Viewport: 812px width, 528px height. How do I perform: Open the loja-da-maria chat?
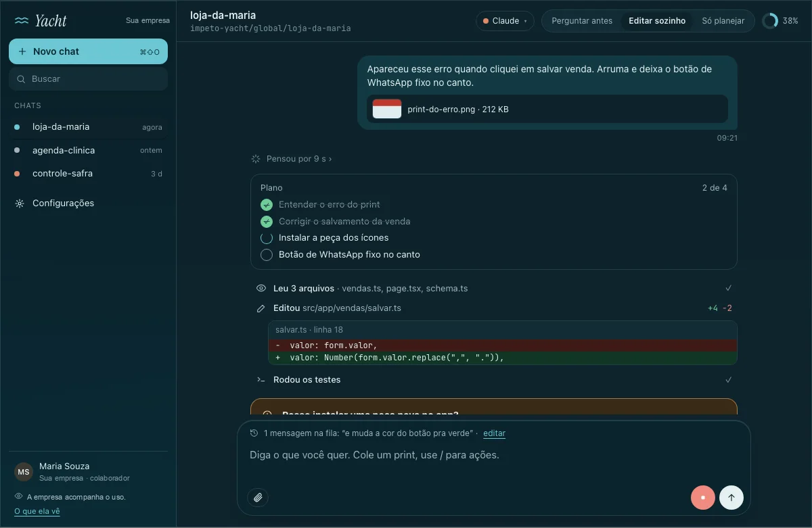tap(88, 127)
